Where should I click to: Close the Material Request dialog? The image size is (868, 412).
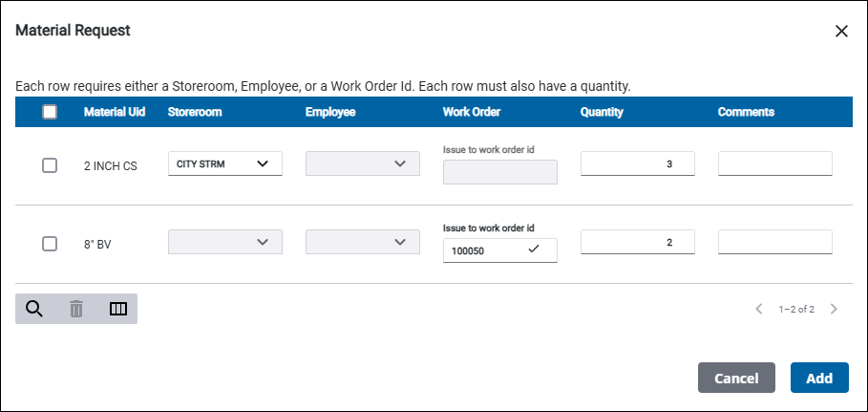click(x=841, y=31)
